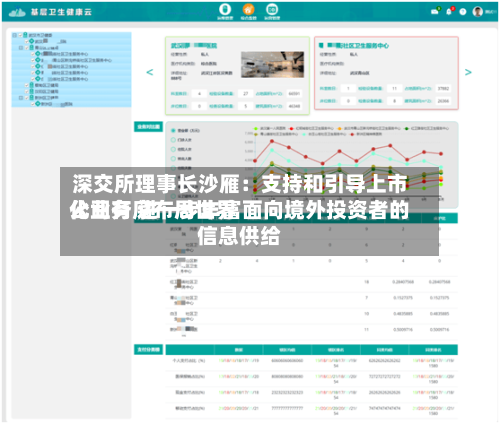Image resolution: width=500 pixels, height=424 pixels.
Task: Collapse the 青山 bureau tree node
Action: (x=21, y=48)
